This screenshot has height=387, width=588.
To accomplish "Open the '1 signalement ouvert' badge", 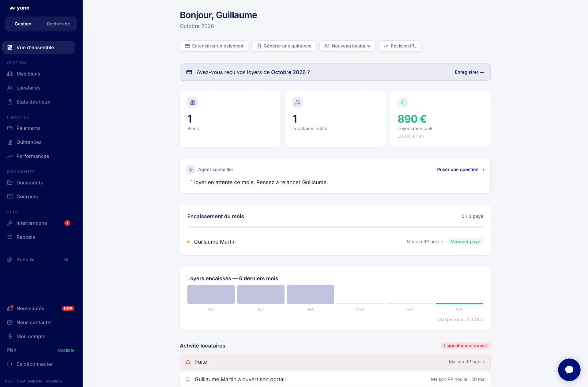I will [465, 346].
